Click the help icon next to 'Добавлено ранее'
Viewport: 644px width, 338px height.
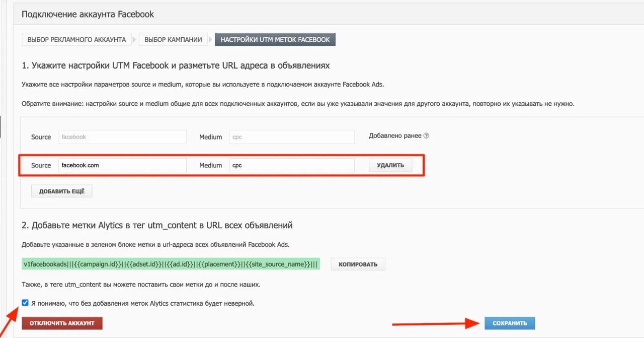tap(427, 136)
